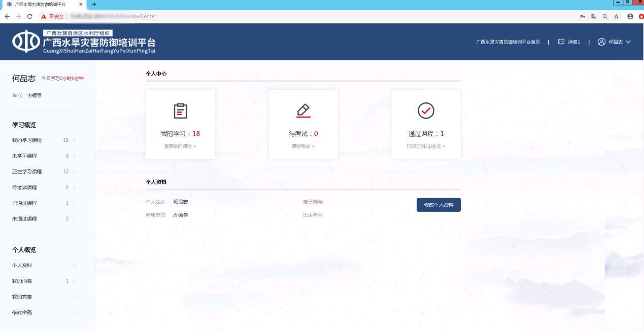Click the message icon beside 消息1
The height and width of the screenshot is (331, 644).
pos(561,42)
